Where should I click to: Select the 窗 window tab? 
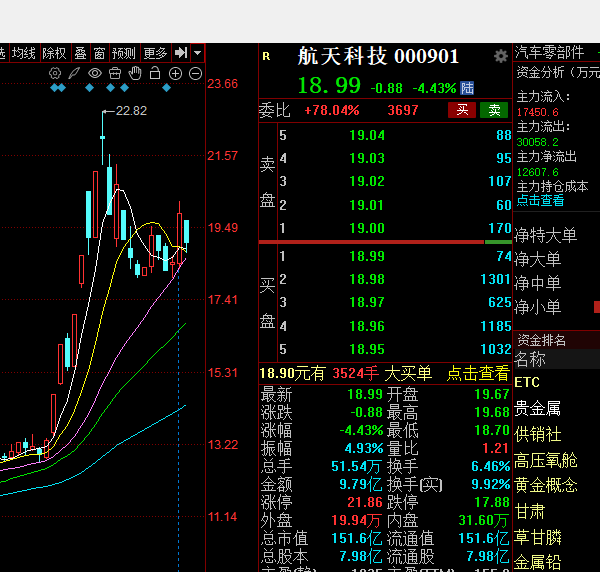tap(99, 53)
